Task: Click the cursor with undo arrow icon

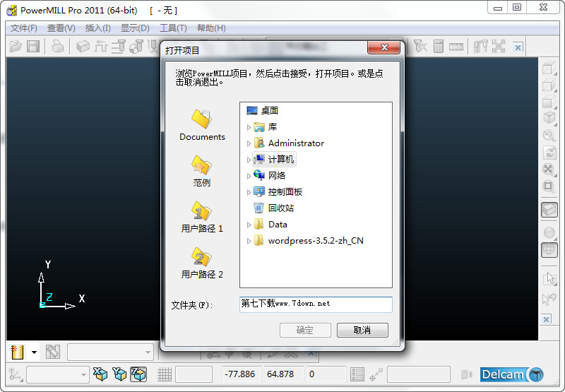Action: [x=550, y=299]
